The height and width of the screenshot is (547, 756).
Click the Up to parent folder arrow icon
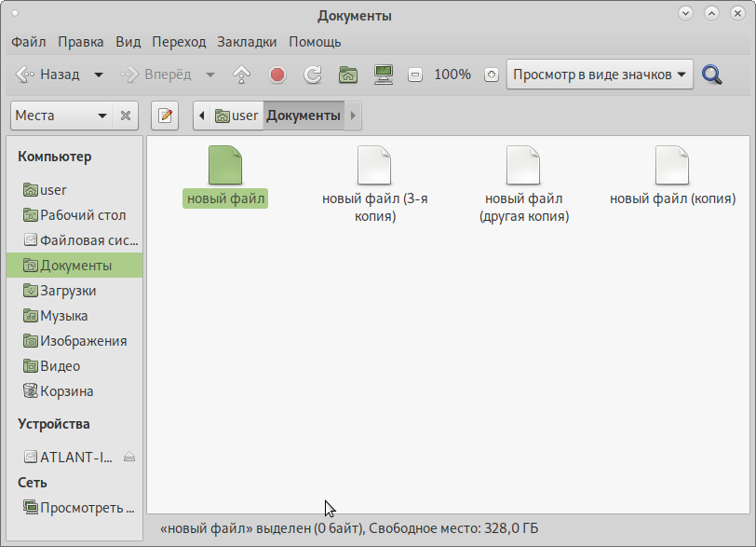(242, 75)
